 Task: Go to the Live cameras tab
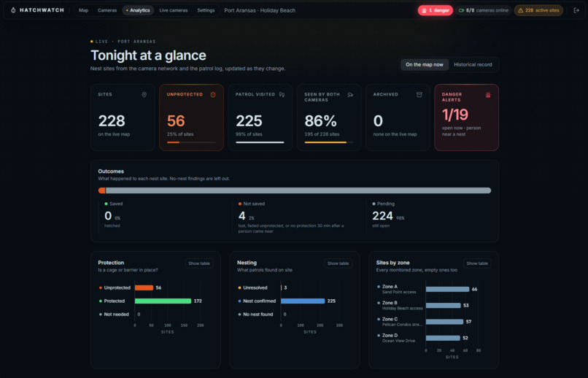[173, 10]
